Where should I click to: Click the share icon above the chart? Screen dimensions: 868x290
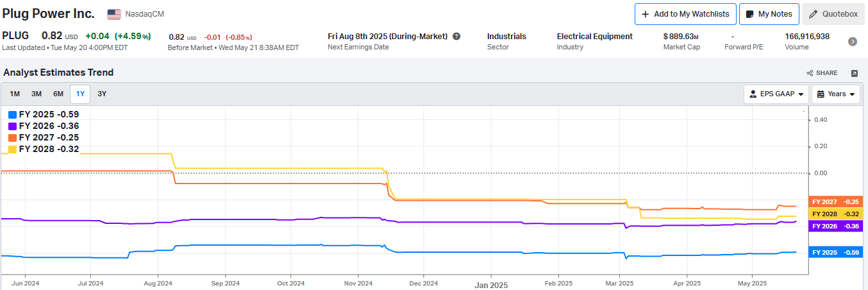[x=810, y=73]
